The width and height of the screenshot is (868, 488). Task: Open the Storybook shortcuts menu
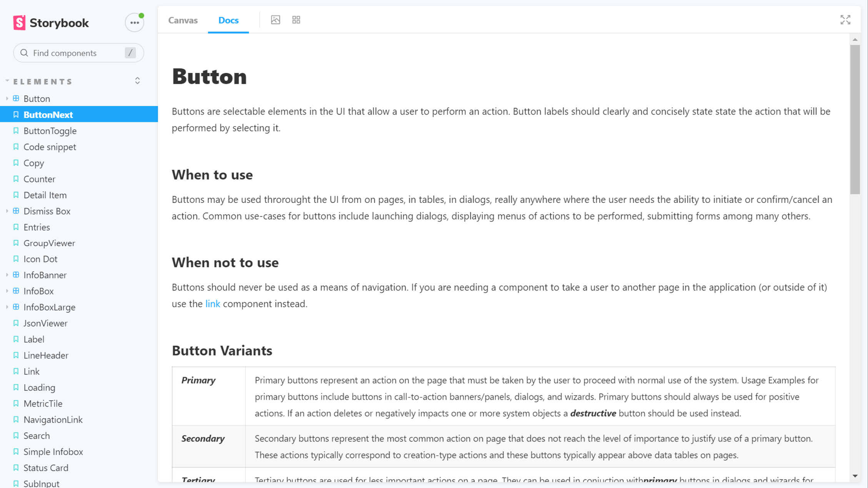click(x=134, y=22)
